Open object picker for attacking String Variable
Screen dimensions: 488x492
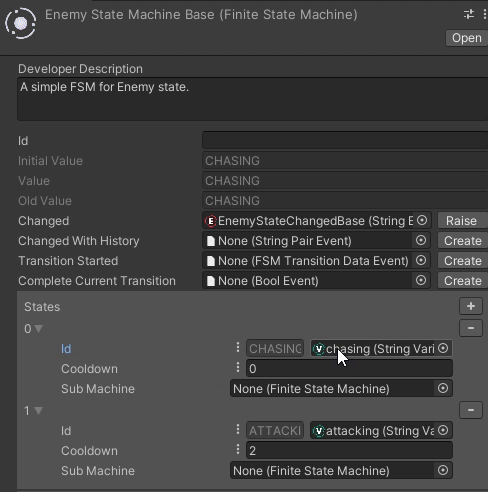pyautogui.click(x=443, y=430)
